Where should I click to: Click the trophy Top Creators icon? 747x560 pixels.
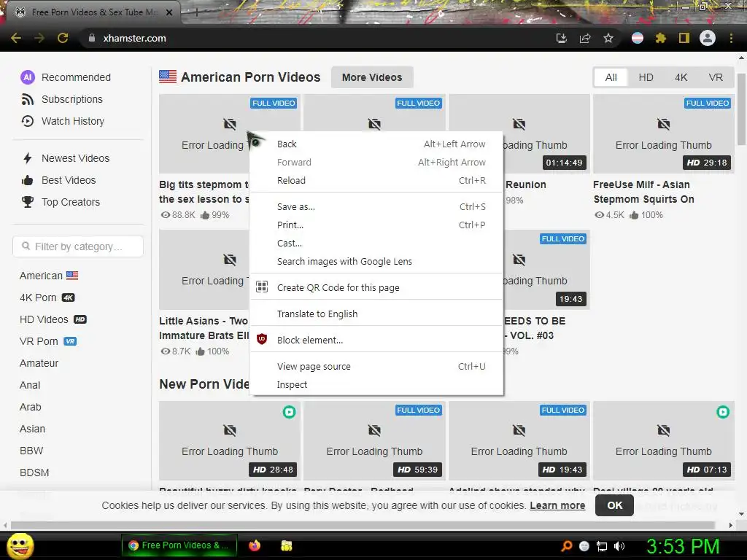pos(28,202)
